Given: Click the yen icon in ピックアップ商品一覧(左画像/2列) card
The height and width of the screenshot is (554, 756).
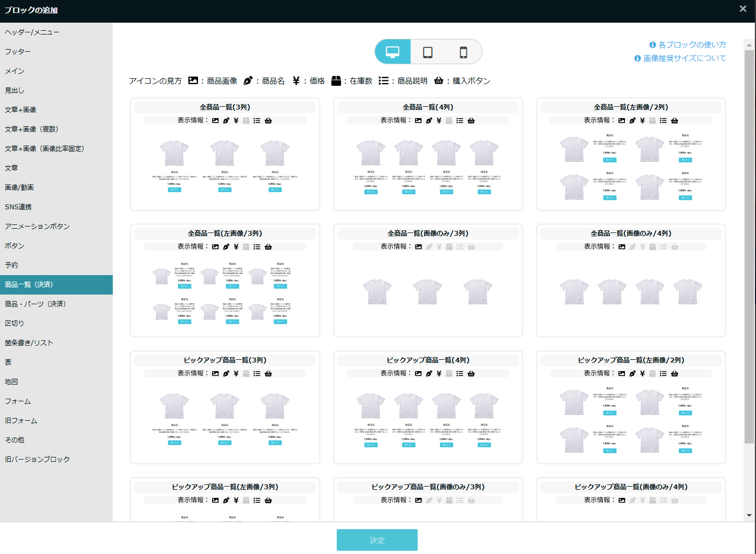Looking at the screenshot, I should (x=642, y=374).
